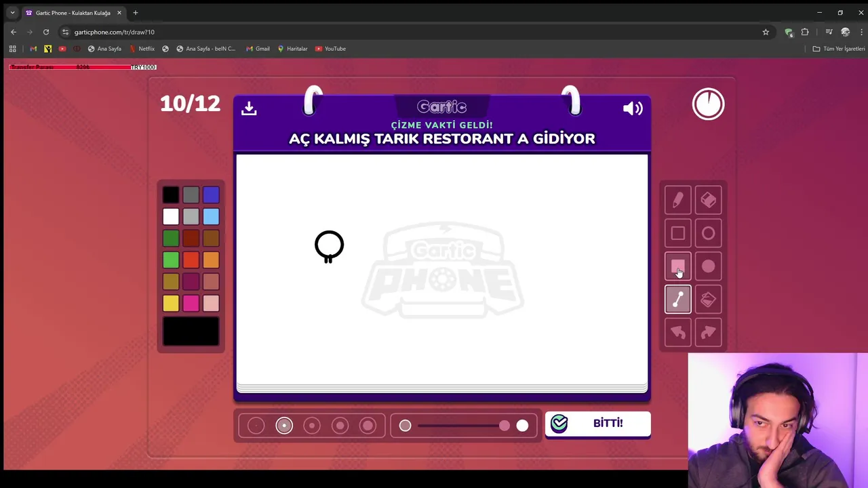Pick the dark blue color swatch

211,195
